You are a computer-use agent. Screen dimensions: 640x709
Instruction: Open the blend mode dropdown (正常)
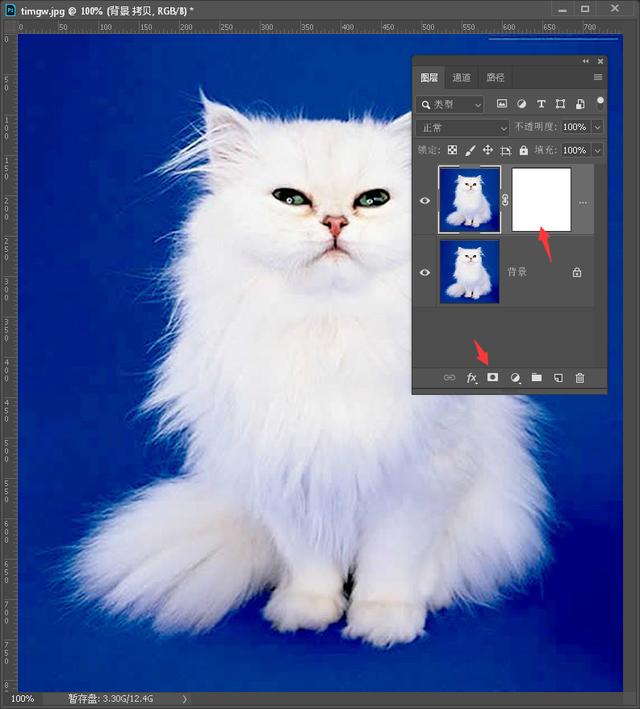click(x=463, y=128)
